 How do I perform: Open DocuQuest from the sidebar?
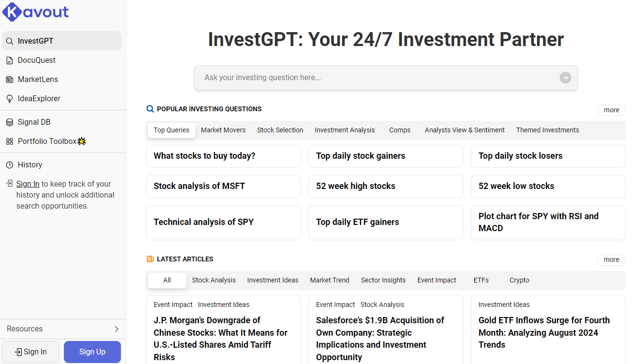coord(37,60)
